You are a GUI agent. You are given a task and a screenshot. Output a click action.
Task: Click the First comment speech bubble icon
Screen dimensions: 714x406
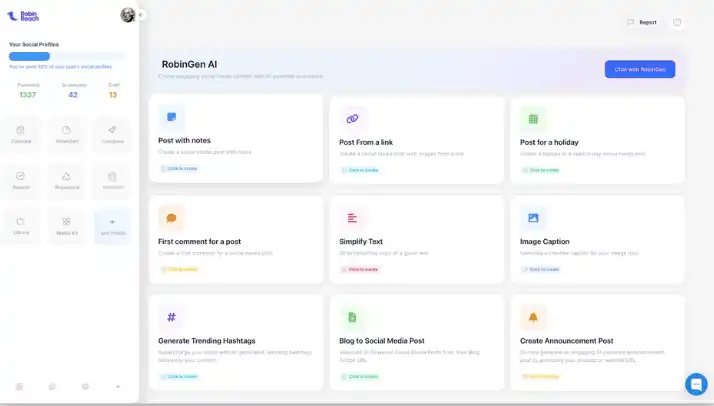[171, 218]
